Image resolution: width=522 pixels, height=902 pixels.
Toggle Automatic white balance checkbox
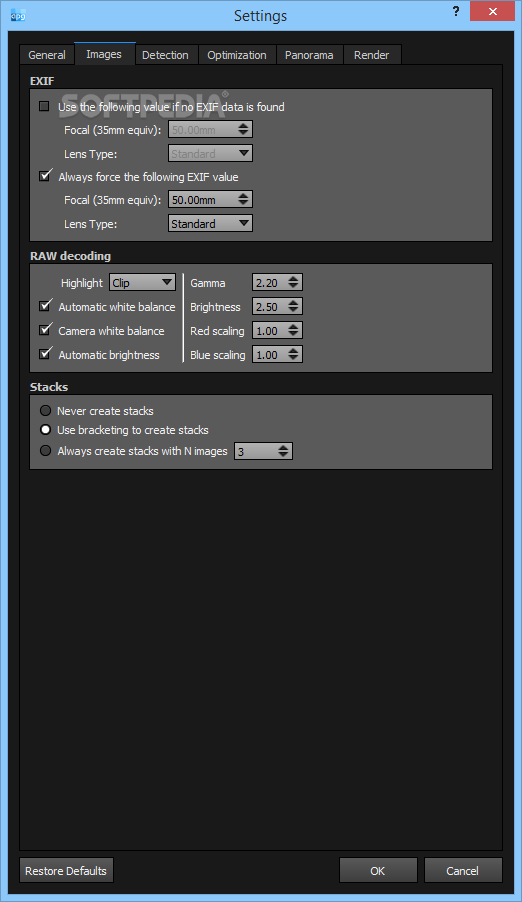45,306
